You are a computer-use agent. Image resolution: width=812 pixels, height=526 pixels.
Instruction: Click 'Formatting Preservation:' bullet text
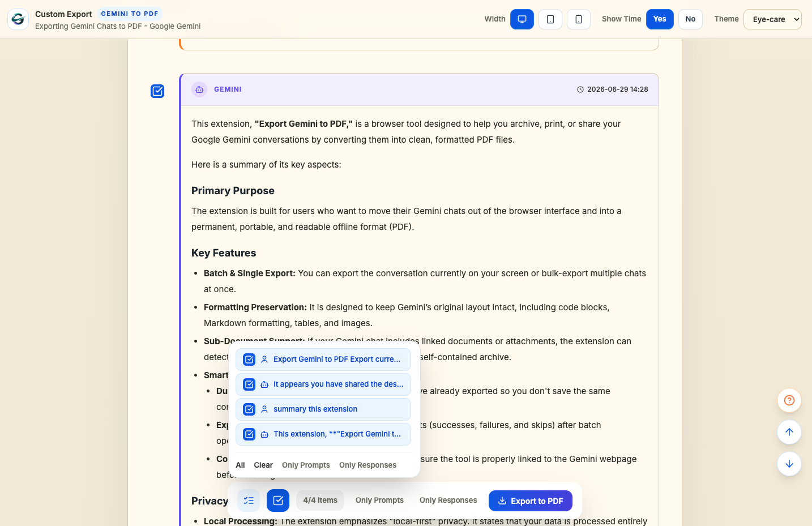pos(255,307)
